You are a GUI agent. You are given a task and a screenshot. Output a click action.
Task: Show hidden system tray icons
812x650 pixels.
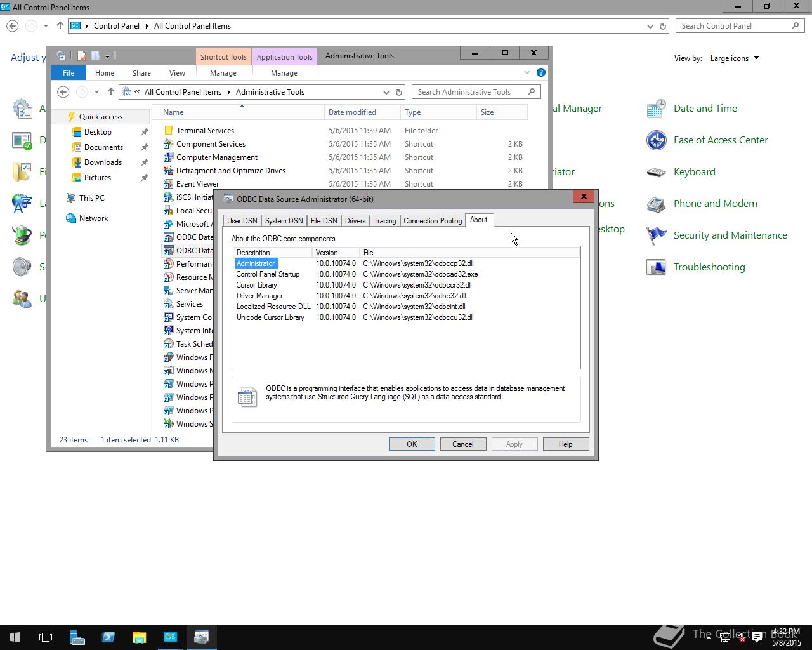(x=709, y=638)
